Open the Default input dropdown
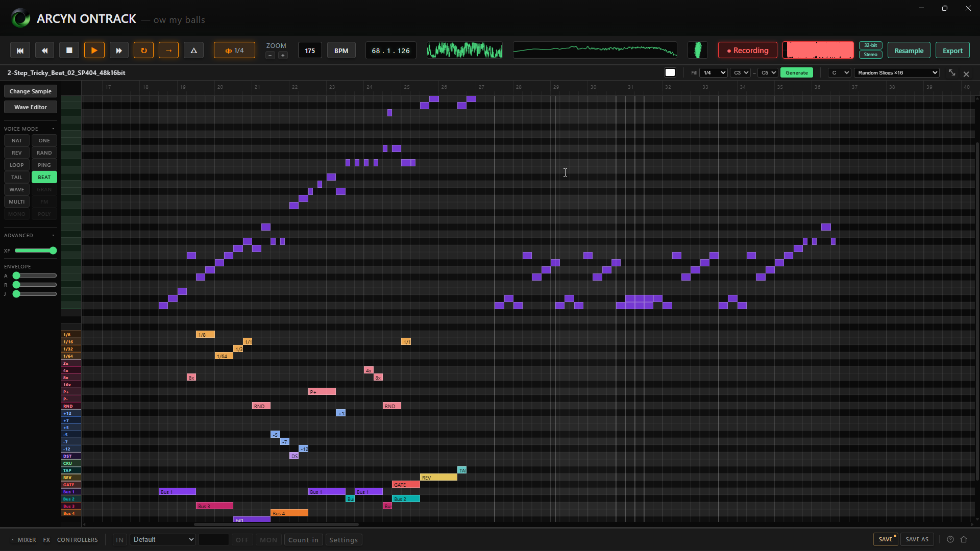 (x=163, y=539)
